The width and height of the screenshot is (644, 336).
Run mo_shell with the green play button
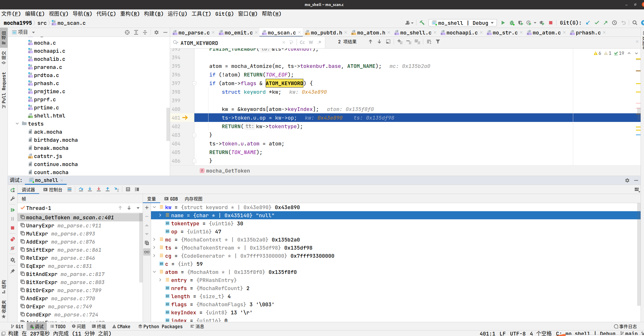click(x=503, y=23)
